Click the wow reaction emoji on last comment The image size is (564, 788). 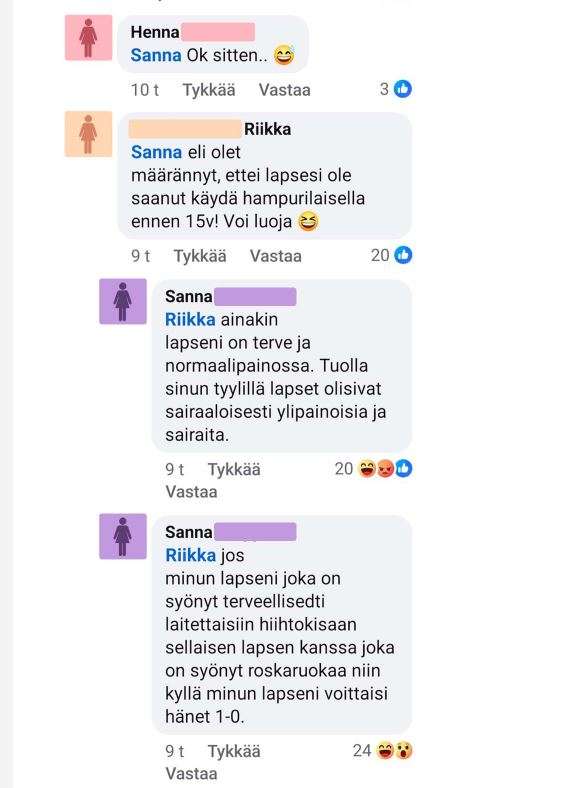403,750
